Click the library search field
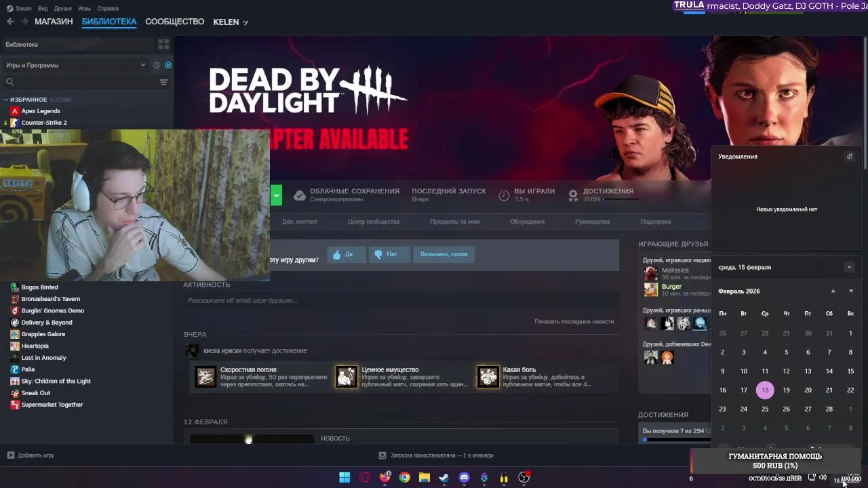 pos(80,82)
